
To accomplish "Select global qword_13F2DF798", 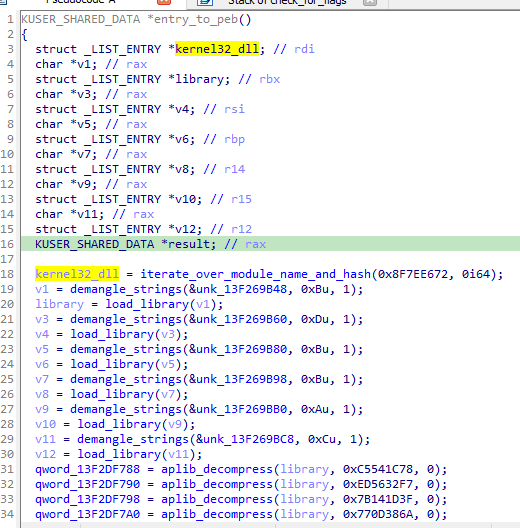I will [87, 499].
